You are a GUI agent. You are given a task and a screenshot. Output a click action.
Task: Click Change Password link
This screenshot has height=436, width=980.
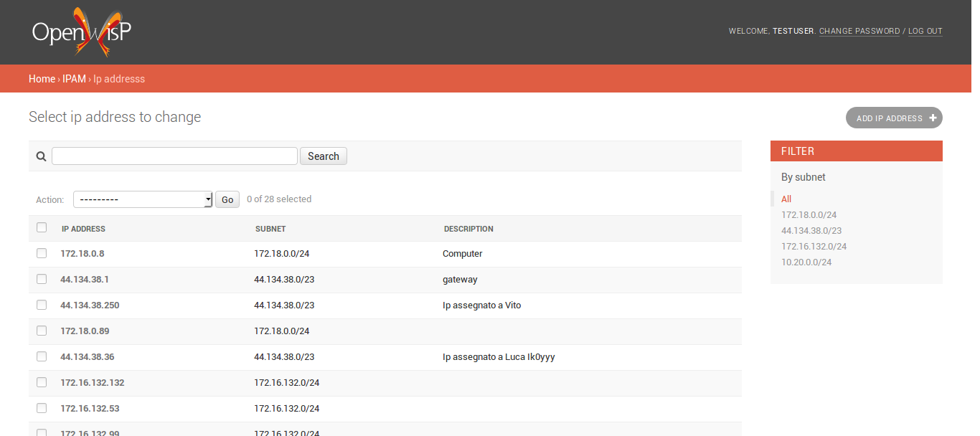[x=859, y=31]
